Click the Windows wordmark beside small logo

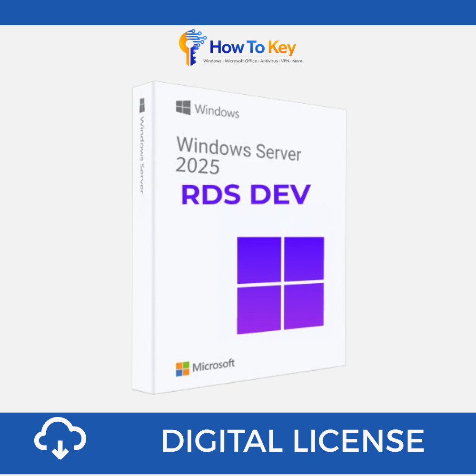pos(217,110)
